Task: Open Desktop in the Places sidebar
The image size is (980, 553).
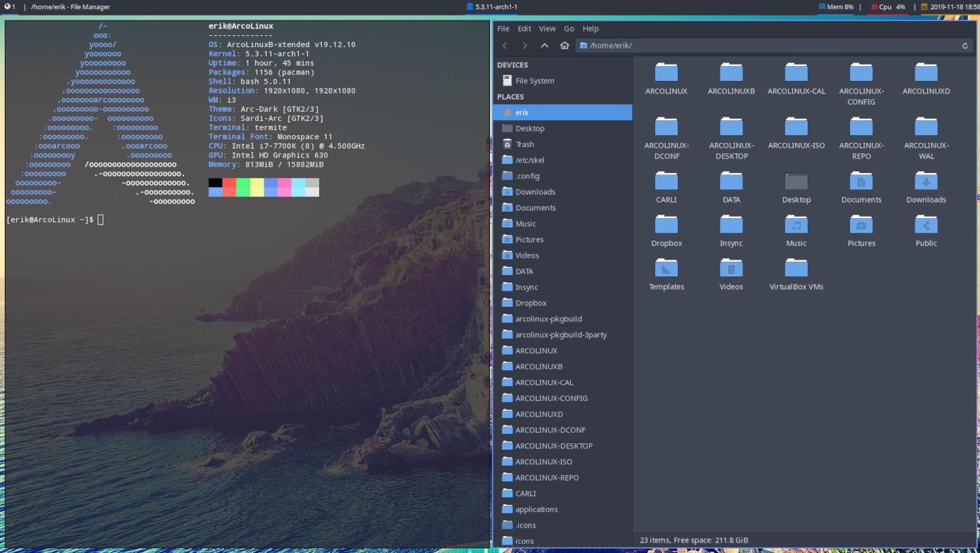Action: [562, 128]
